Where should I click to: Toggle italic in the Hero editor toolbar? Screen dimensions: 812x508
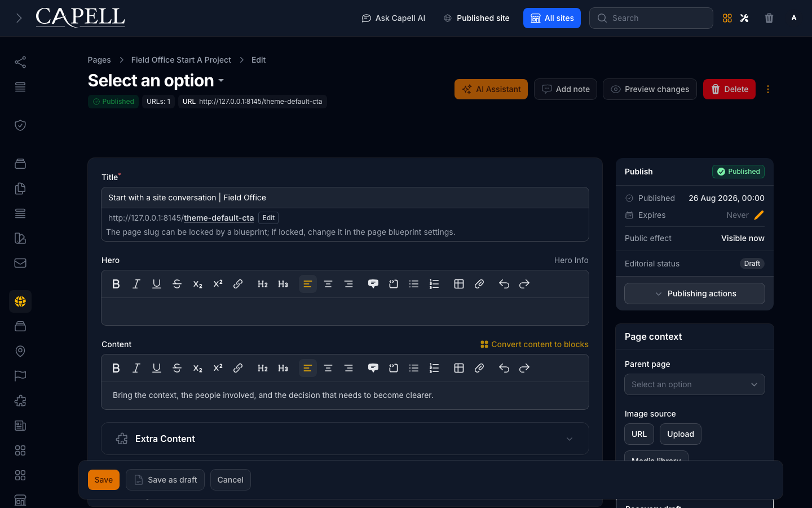136,284
